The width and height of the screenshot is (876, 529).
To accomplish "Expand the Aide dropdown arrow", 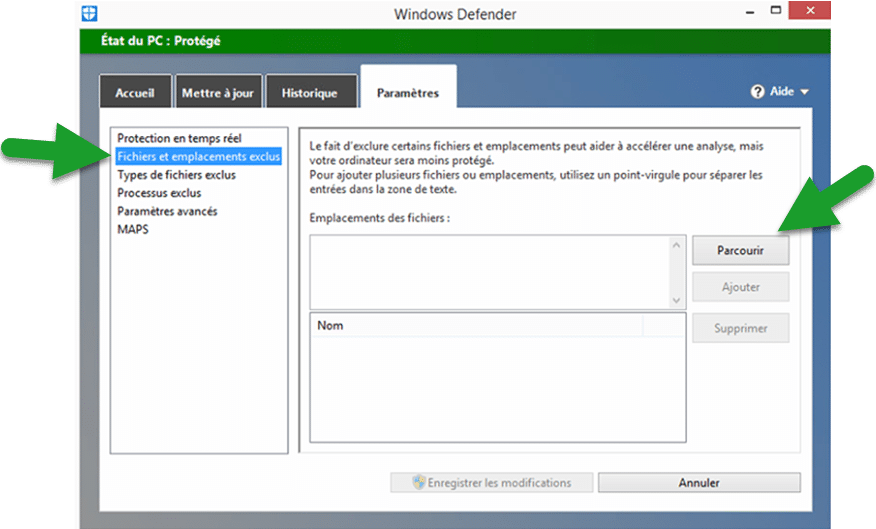I will coord(804,92).
